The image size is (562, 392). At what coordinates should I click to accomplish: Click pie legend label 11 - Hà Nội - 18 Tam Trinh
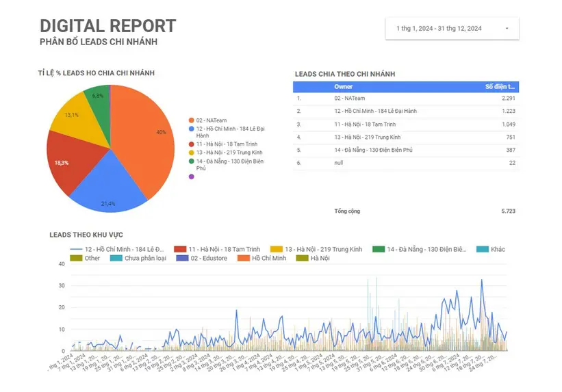pyautogui.click(x=227, y=144)
